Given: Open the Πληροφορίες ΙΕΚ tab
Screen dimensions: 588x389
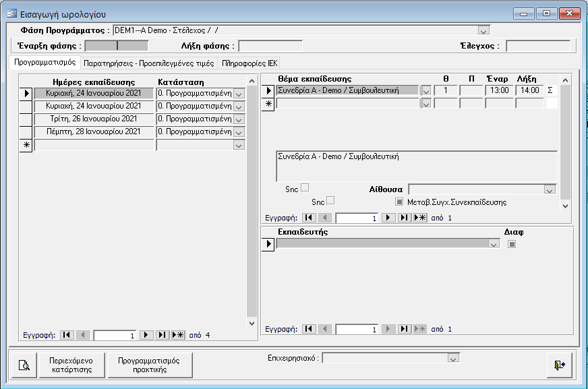Looking at the screenshot, I should point(249,63).
